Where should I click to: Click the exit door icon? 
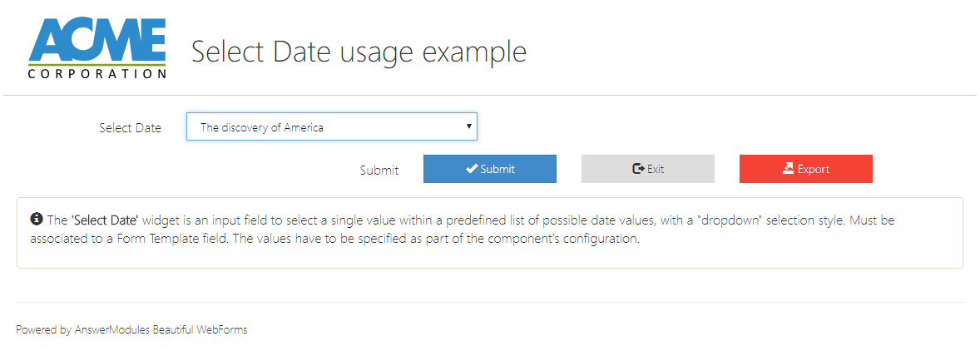638,169
